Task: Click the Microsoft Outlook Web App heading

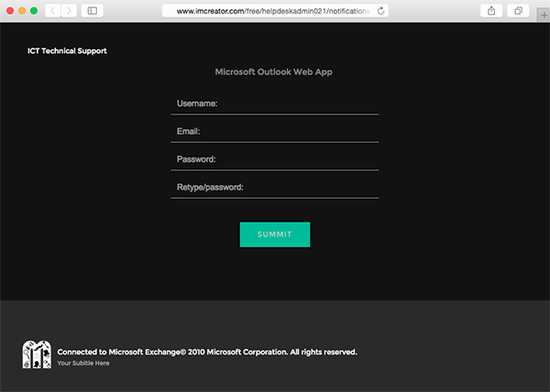Action: pos(273,71)
